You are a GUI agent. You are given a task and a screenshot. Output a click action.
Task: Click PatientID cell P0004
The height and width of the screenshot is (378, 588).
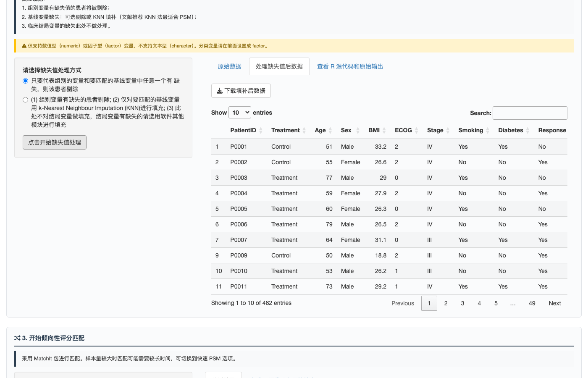pos(239,193)
